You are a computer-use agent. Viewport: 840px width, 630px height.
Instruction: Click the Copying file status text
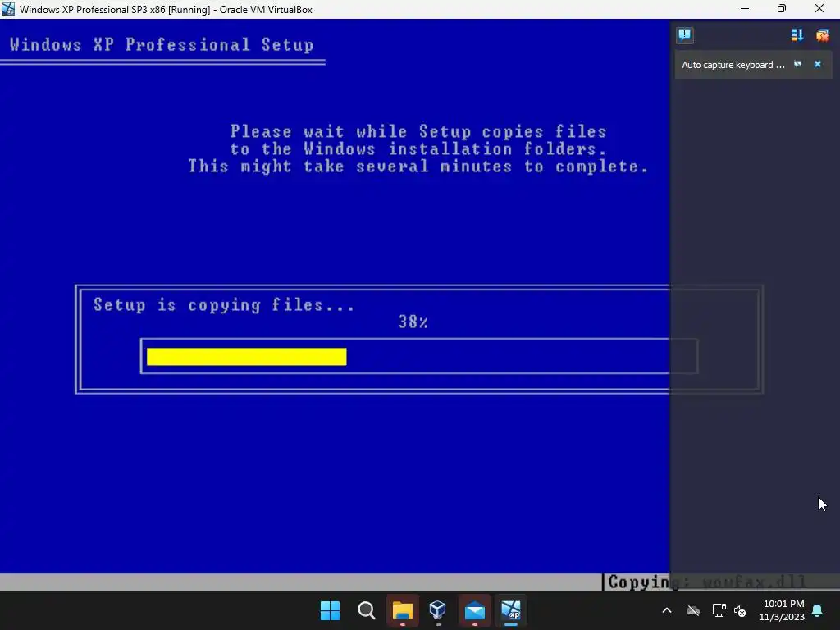[x=706, y=582]
